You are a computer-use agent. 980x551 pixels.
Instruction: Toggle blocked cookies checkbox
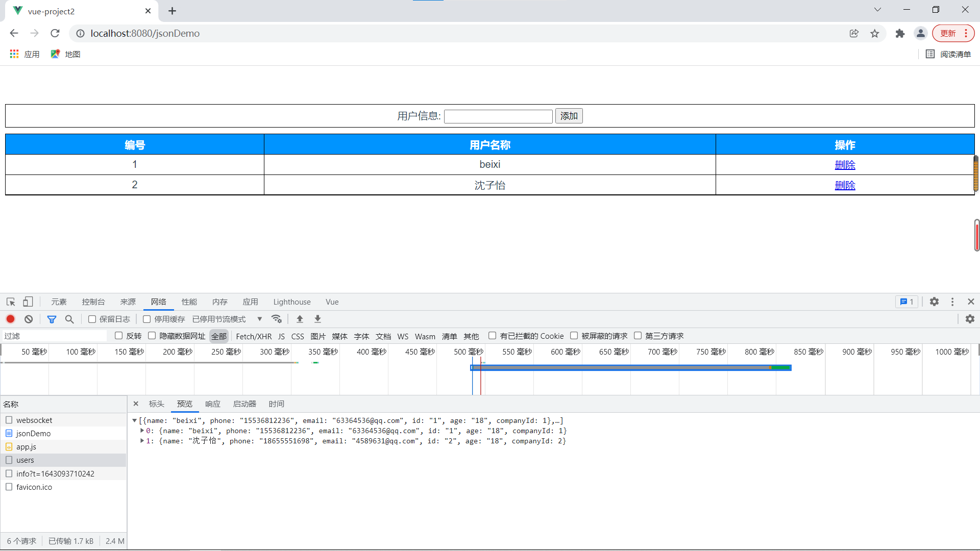492,336
